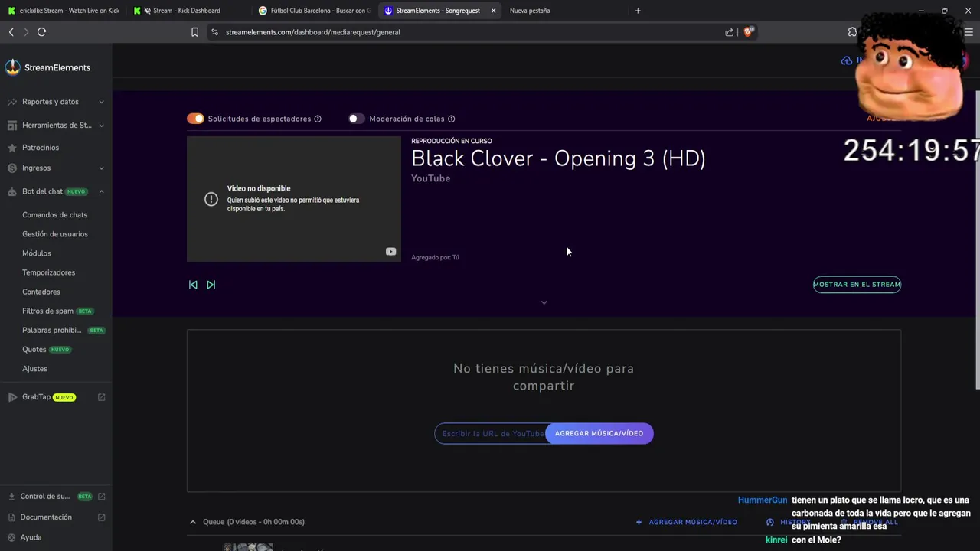Screen dimensions: 980x551
Task: Collapse the Queue section chevron
Action: pyautogui.click(x=193, y=522)
